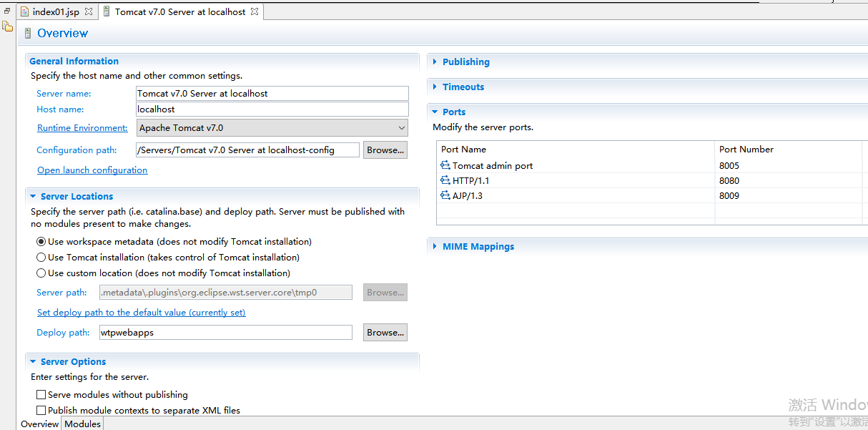This screenshot has width=868, height=430.
Task: Click the Overview server icon in header
Action: [x=28, y=34]
